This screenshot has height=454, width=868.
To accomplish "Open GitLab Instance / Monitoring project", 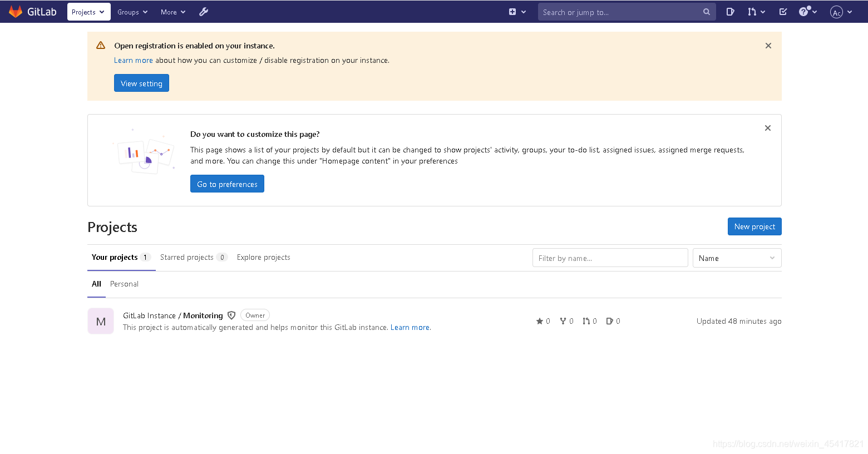I will click(172, 315).
